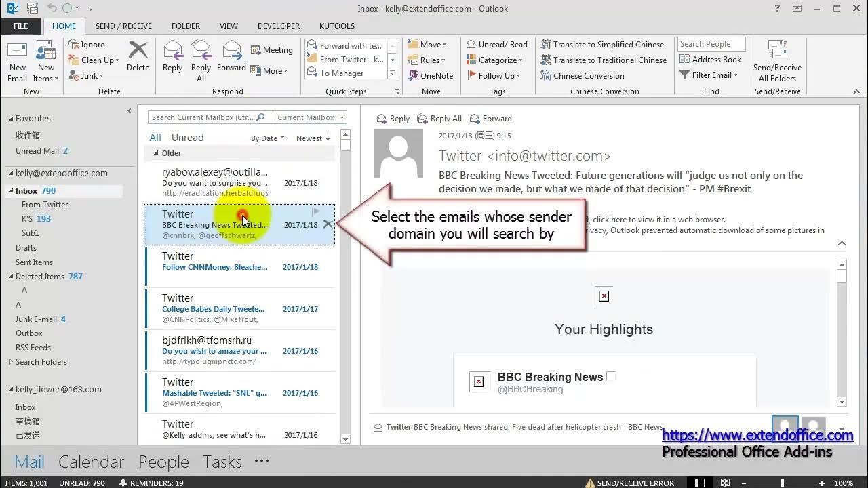Collapse the Older message group
This screenshot has height=488, width=868.
(x=156, y=153)
